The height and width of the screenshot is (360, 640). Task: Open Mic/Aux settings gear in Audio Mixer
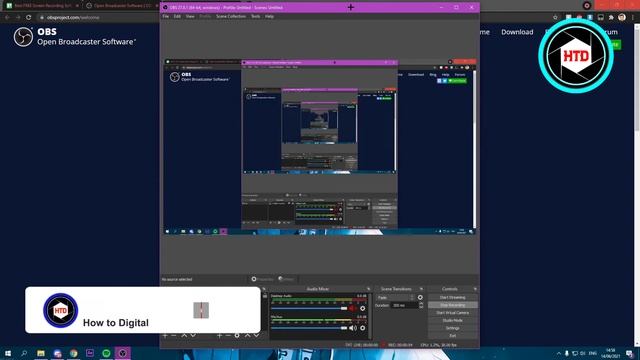(362, 328)
